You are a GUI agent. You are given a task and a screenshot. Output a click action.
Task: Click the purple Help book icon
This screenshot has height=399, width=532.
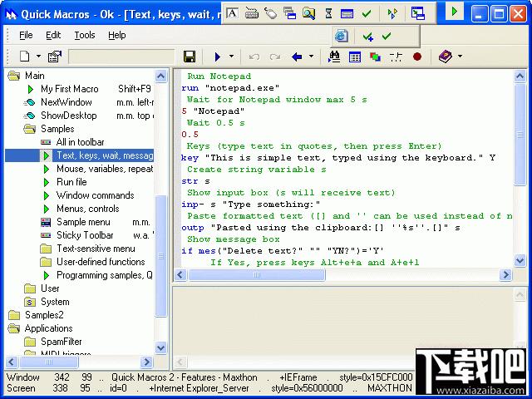(446, 57)
